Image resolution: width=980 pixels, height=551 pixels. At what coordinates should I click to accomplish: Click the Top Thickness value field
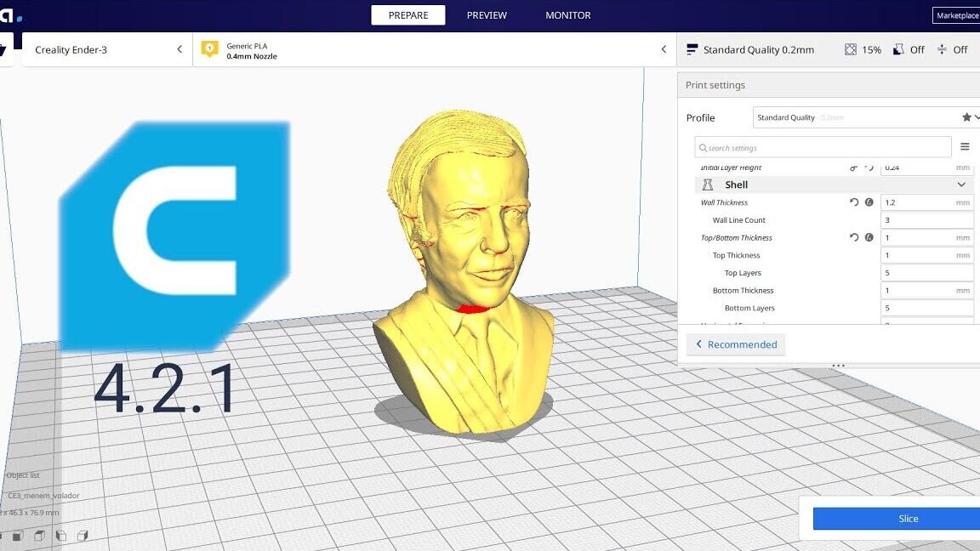[927, 255]
